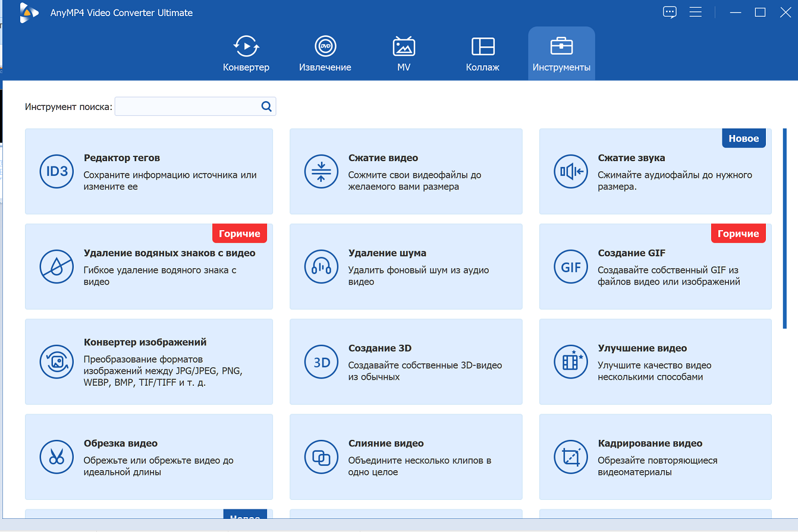The image size is (798, 532).
Task: Click the video trimming scissors icon
Action: coord(57,457)
